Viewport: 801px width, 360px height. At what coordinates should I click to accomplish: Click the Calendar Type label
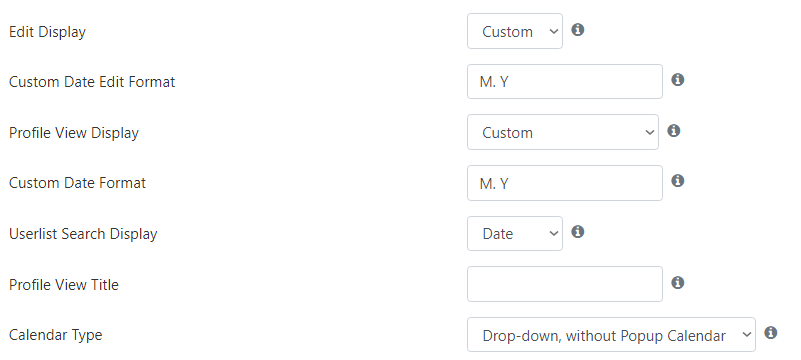[x=56, y=335]
